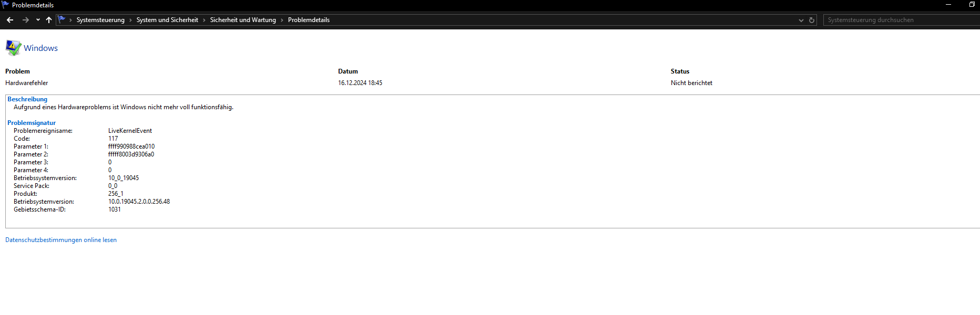Screen dimensions: 980x315
Task: Expand the chevron after System und Sicherheit
Action: 204,20
